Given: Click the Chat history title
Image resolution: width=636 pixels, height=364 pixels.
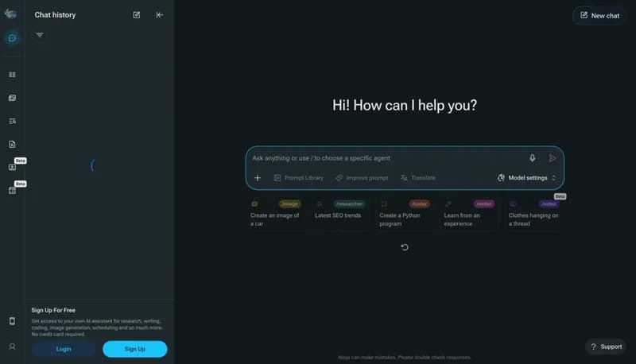Looking at the screenshot, I should pyautogui.click(x=55, y=15).
